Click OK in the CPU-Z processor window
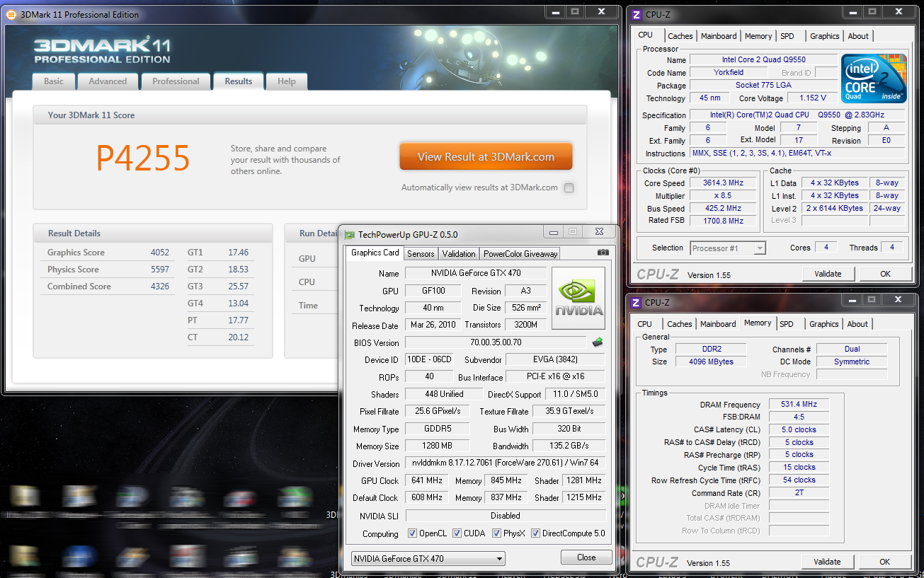 (885, 274)
